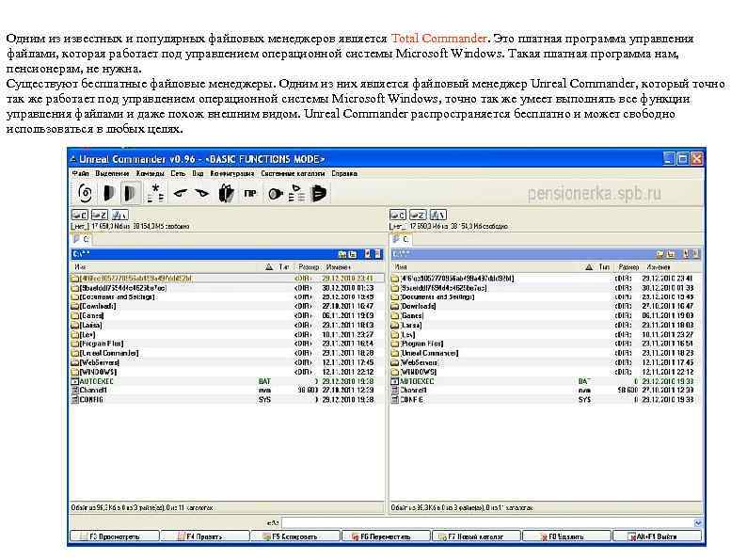Select the second toolbar icon with half-shaded panel
The image size is (747, 560).
(109, 193)
